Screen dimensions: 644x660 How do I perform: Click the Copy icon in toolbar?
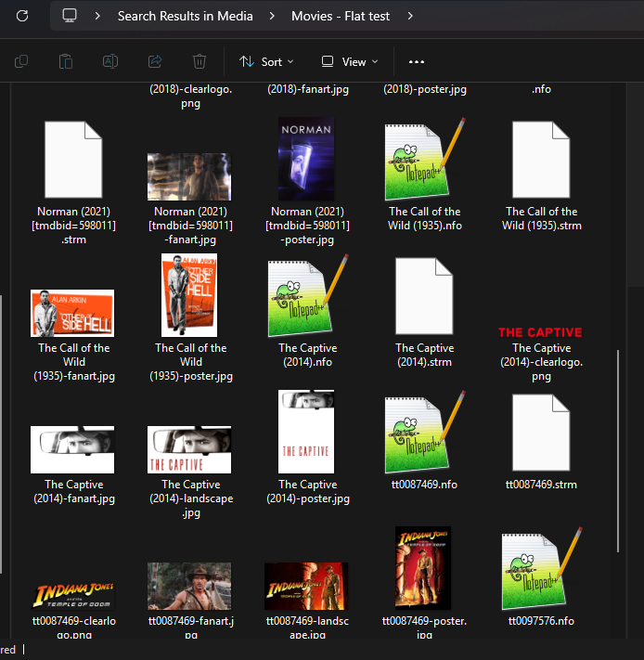click(21, 61)
